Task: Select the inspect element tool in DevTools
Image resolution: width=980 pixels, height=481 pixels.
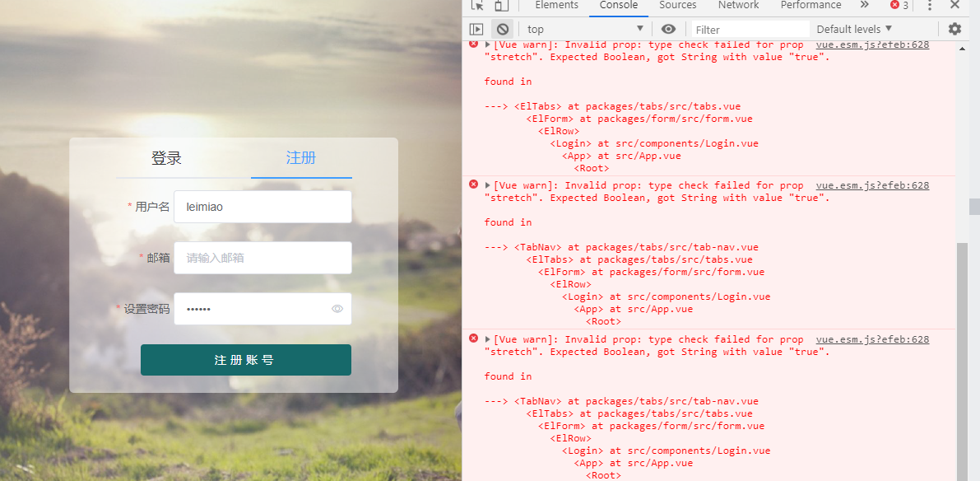Action: tap(476, 7)
